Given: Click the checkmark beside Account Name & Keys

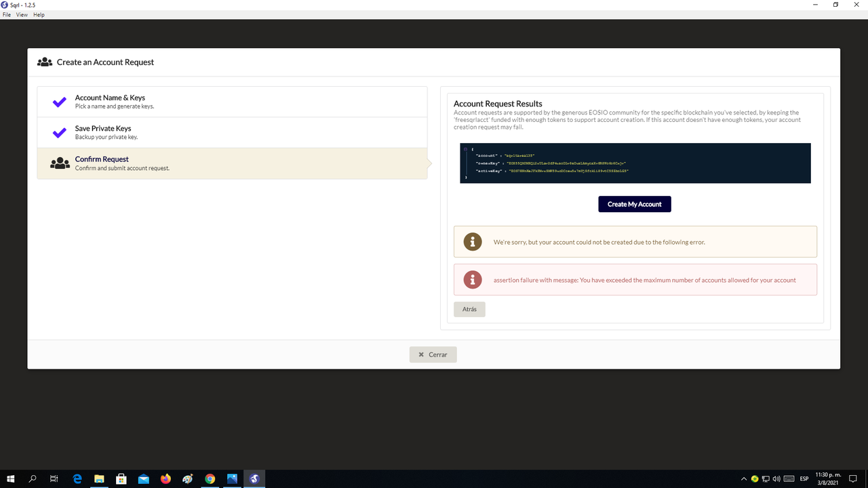Looking at the screenshot, I should click(60, 102).
